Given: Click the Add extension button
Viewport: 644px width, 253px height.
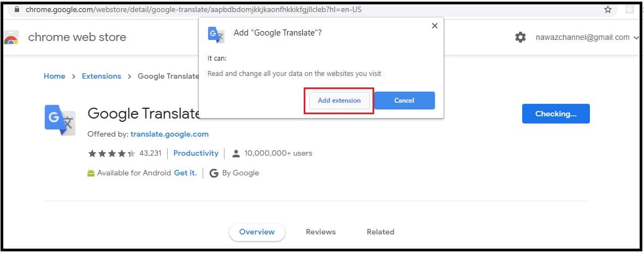Looking at the screenshot, I should point(339,101).
